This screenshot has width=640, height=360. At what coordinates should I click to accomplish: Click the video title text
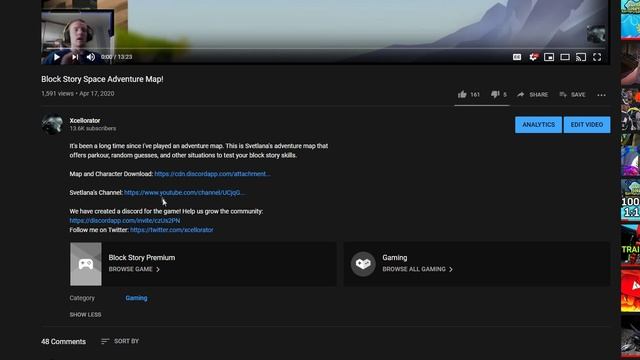pos(102,79)
